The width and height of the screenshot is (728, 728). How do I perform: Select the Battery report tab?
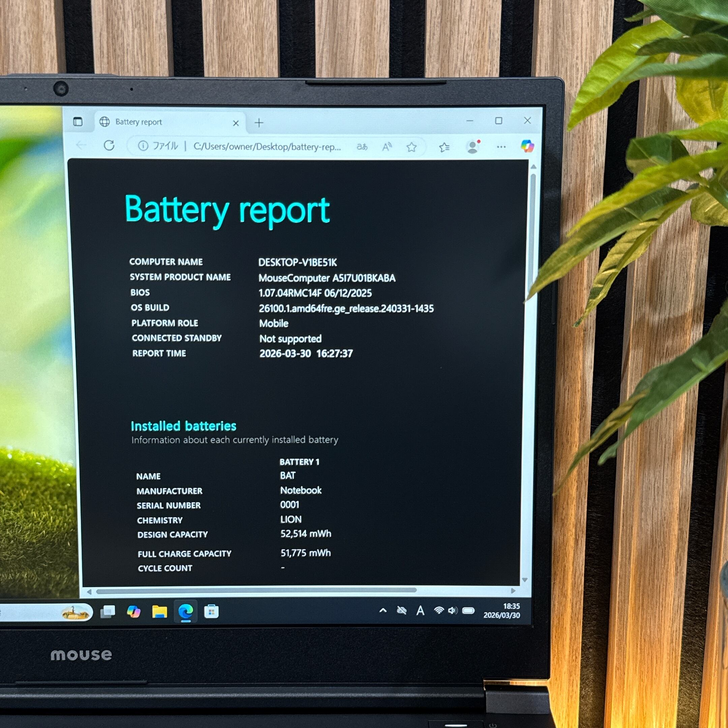tap(151, 122)
